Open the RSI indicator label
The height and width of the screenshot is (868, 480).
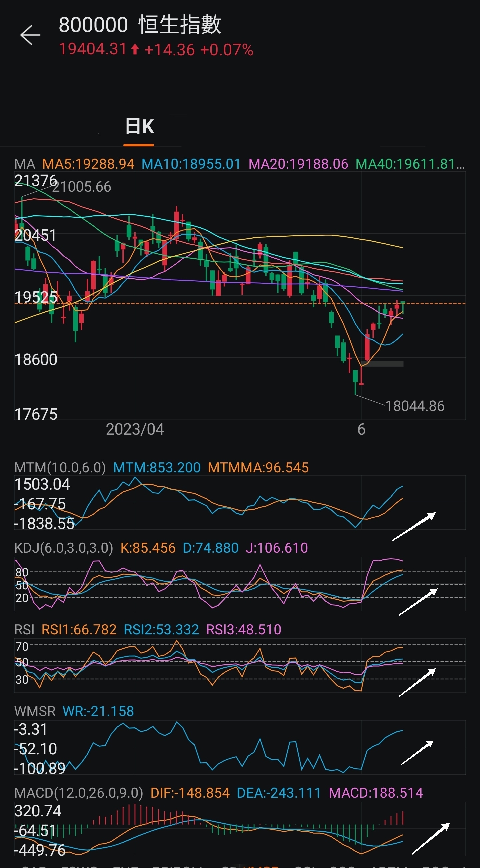point(24,630)
